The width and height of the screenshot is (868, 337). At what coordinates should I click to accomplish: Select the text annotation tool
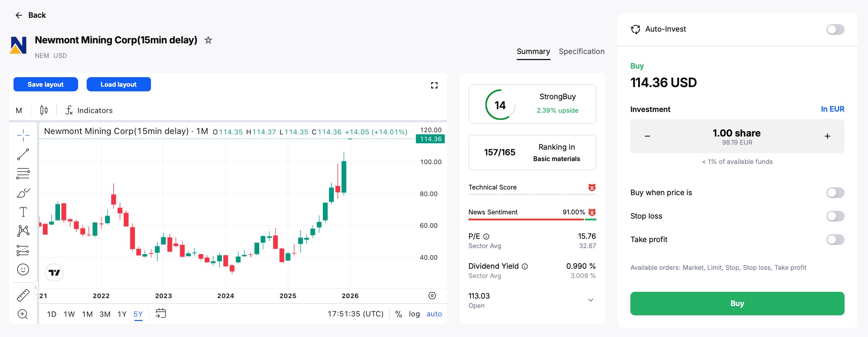(x=23, y=212)
